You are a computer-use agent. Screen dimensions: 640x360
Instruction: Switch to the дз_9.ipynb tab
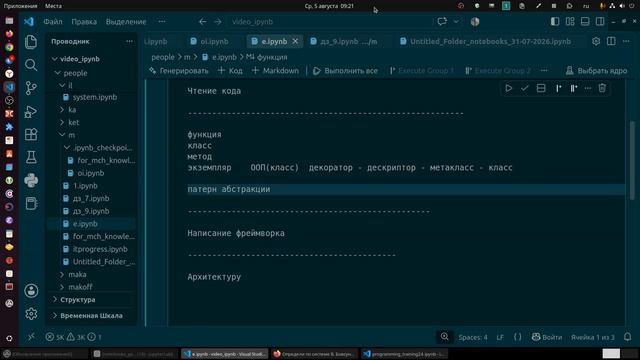coord(348,41)
